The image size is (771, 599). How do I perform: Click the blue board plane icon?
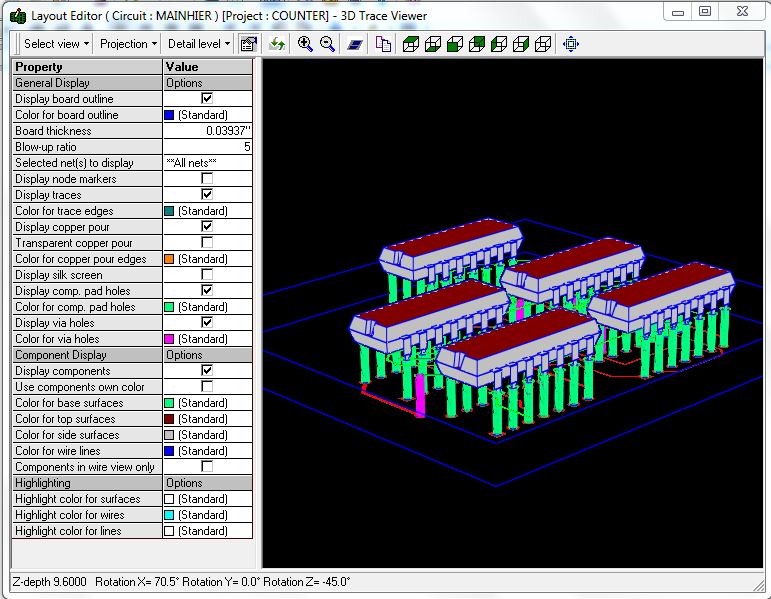[355, 45]
